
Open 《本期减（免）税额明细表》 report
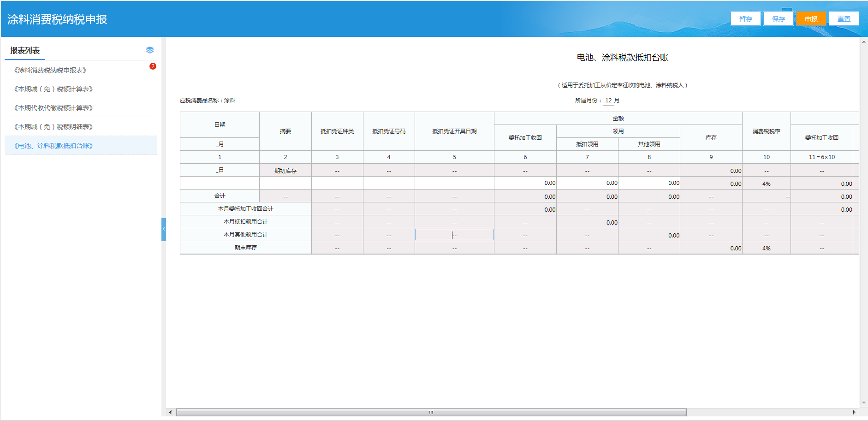pyautogui.click(x=54, y=127)
